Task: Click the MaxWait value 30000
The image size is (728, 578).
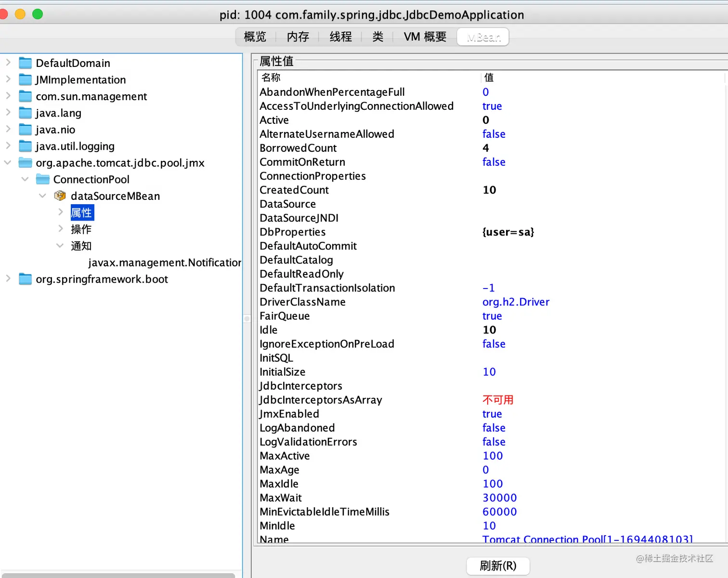Action: point(500,497)
